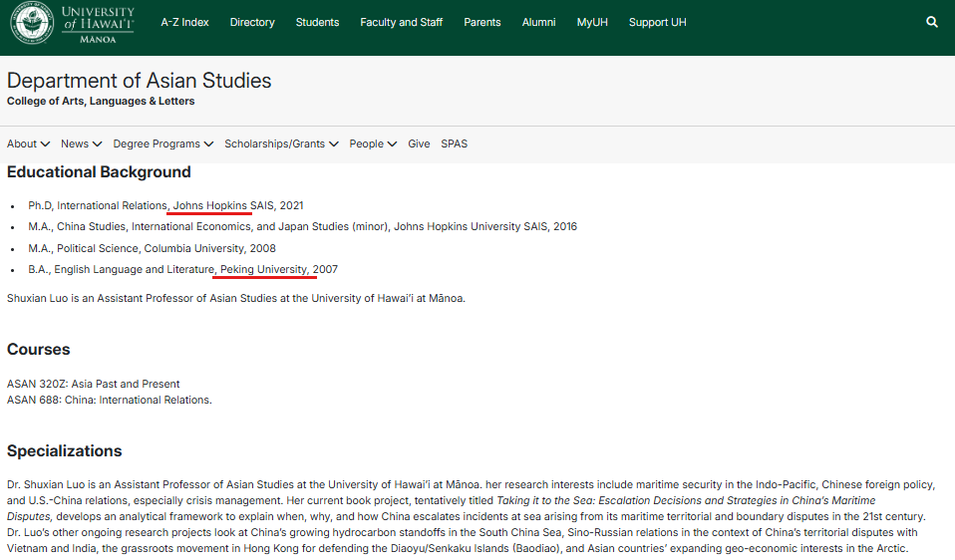Expand the News dropdown menu
This screenshot has height=560, width=955.
(x=81, y=143)
